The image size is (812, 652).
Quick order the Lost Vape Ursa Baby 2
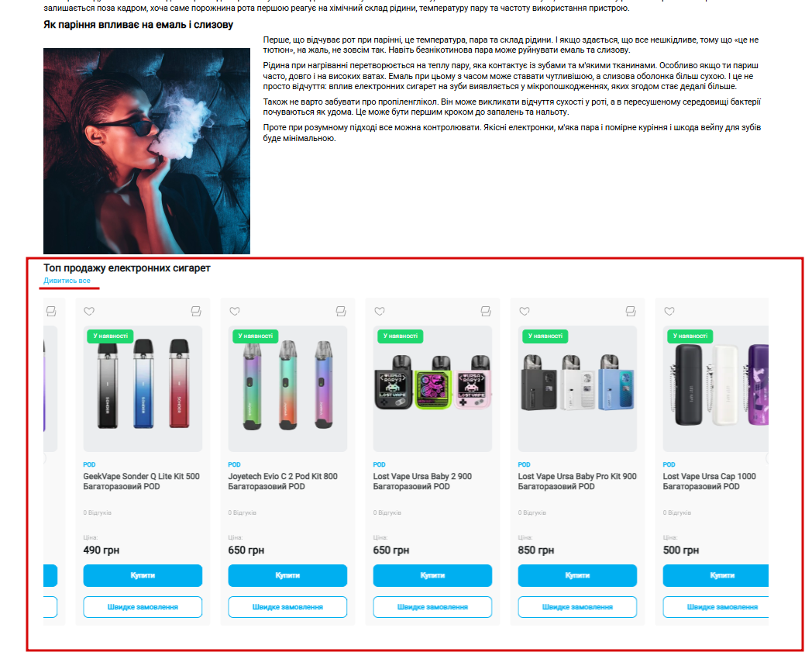(x=432, y=607)
